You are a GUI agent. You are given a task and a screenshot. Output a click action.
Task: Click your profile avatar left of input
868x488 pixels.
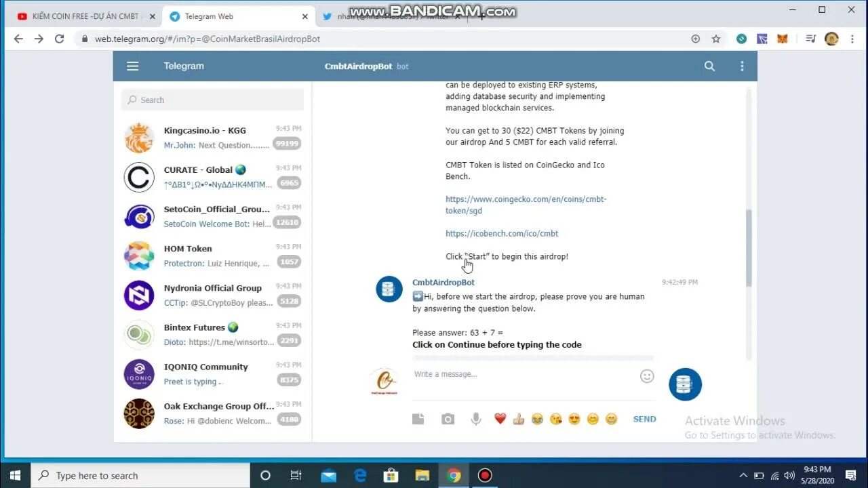point(384,382)
